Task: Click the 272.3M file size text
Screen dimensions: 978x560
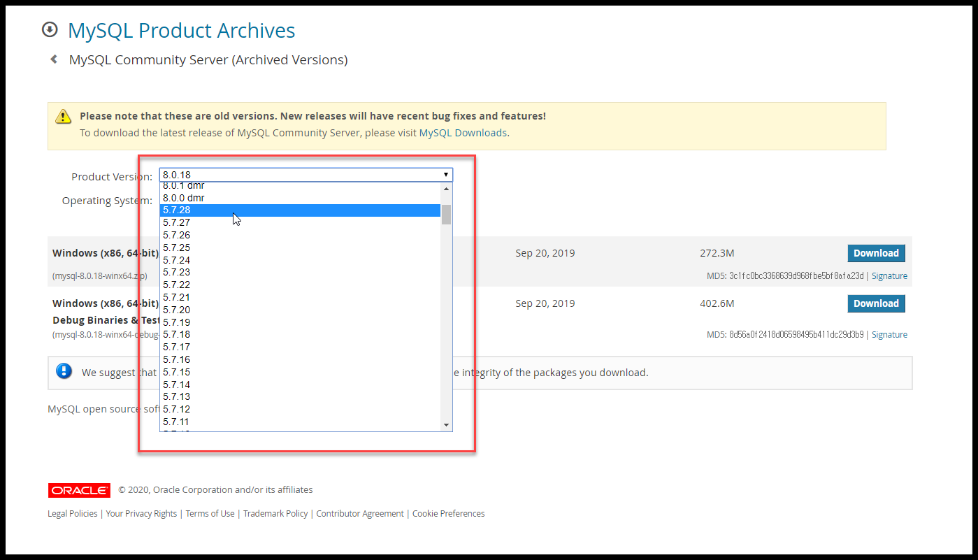Action: click(717, 253)
